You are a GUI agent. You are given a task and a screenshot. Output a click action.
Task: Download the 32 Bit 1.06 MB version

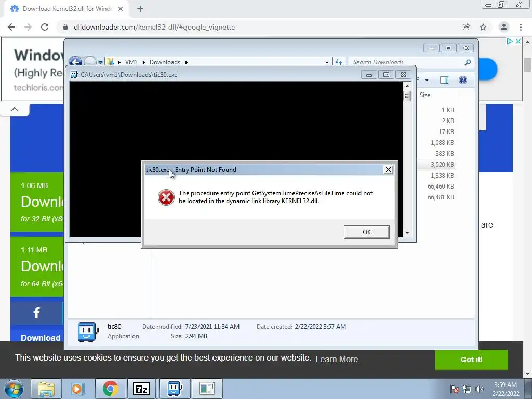coord(37,202)
